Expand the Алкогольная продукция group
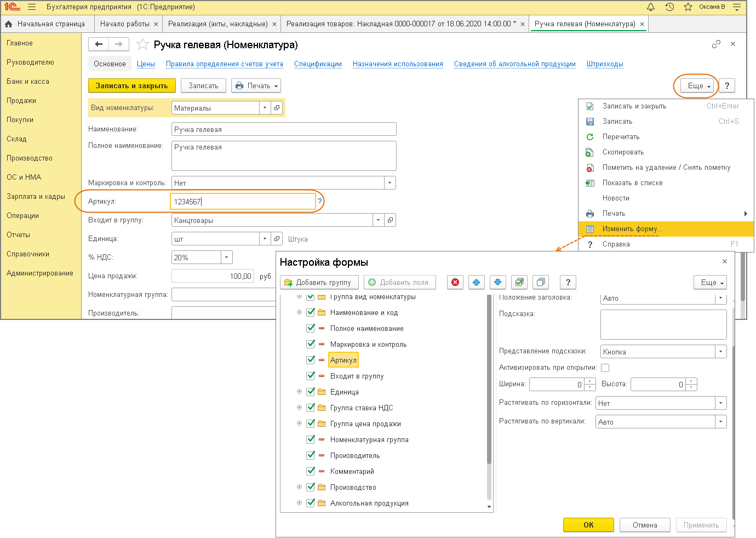The image size is (756, 538). [299, 503]
